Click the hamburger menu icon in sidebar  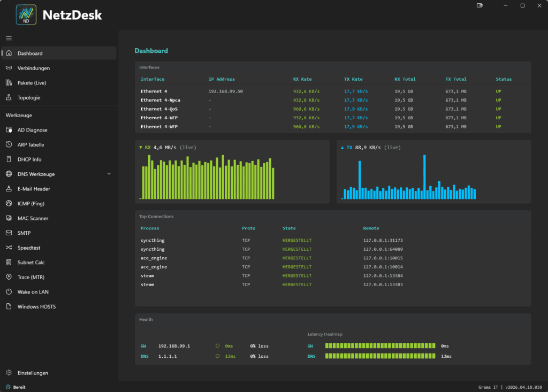9,39
